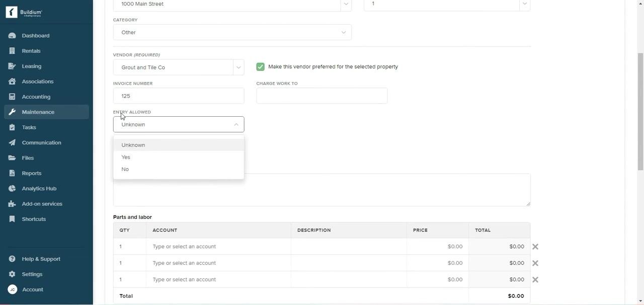This screenshot has height=305, width=644.
Task: Click the Account avatar icon
Action: point(12,289)
